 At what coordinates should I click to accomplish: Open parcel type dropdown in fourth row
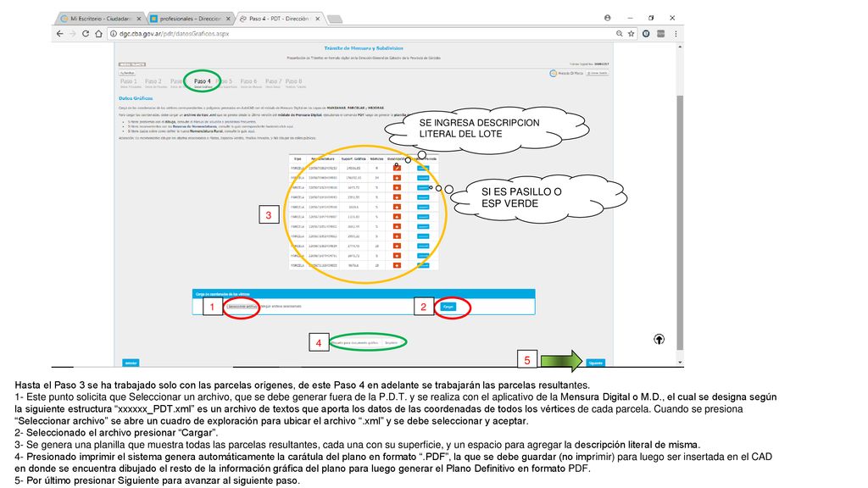click(x=423, y=197)
